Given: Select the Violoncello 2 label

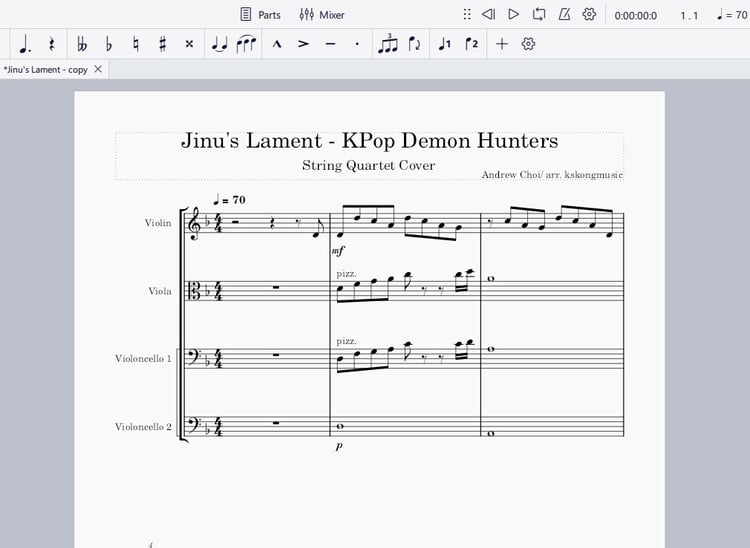Looking at the screenshot, I should click(x=143, y=427).
